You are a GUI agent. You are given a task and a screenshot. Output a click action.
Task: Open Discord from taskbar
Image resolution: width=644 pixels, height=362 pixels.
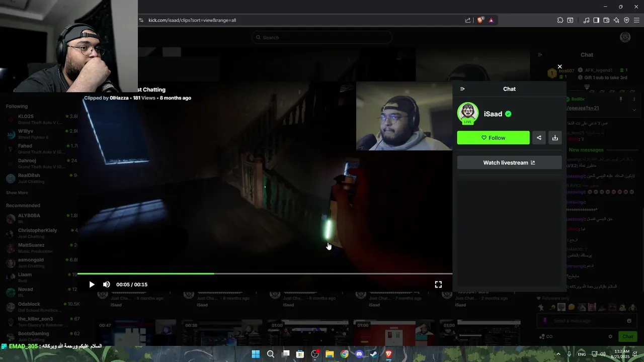[359, 354]
